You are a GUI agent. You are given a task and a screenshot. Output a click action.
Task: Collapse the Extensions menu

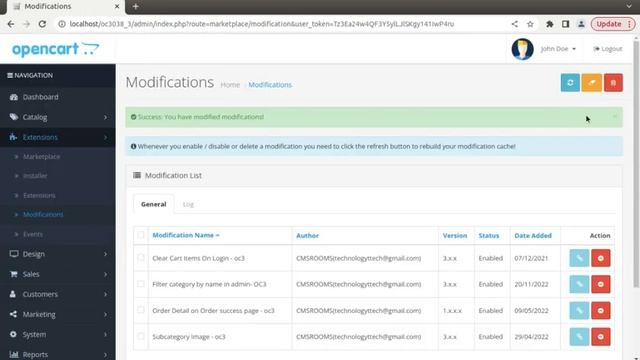[x=58, y=137]
